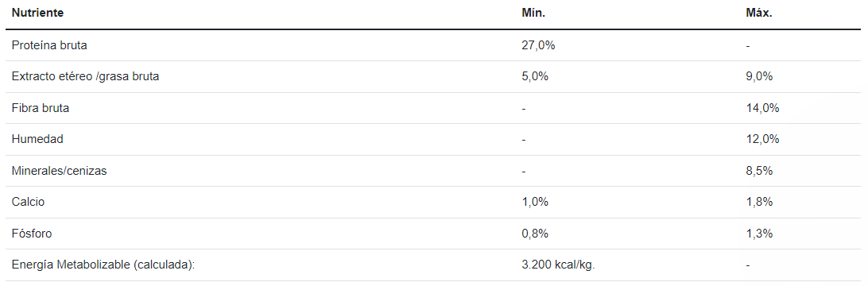Select the Calcio row label

click(29, 203)
